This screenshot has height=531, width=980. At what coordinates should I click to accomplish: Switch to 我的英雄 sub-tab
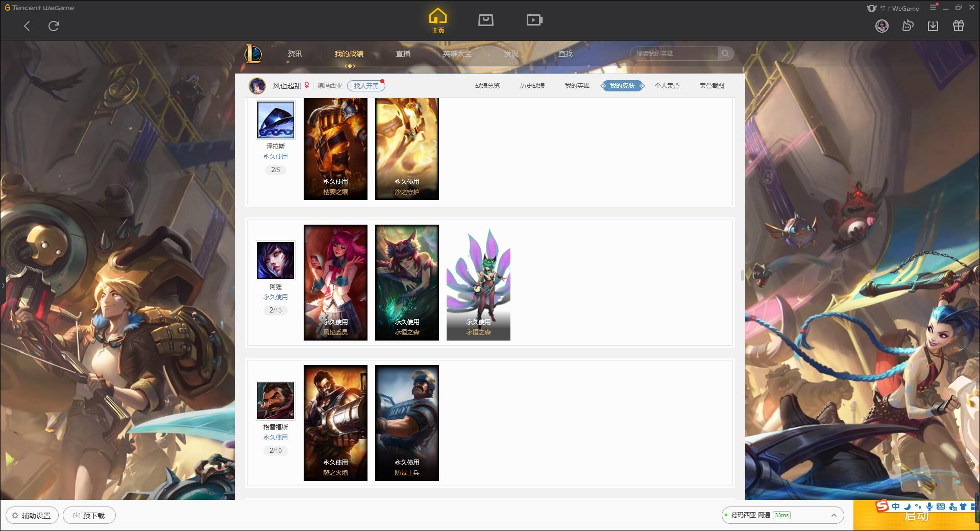(x=577, y=86)
